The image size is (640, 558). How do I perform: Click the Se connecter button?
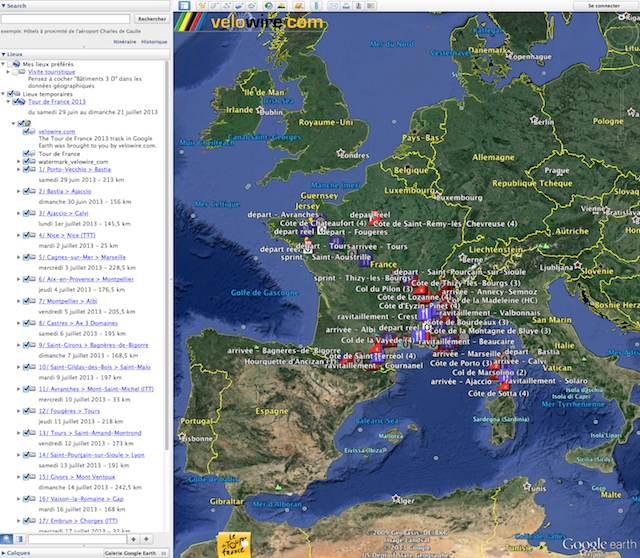pyautogui.click(x=604, y=6)
